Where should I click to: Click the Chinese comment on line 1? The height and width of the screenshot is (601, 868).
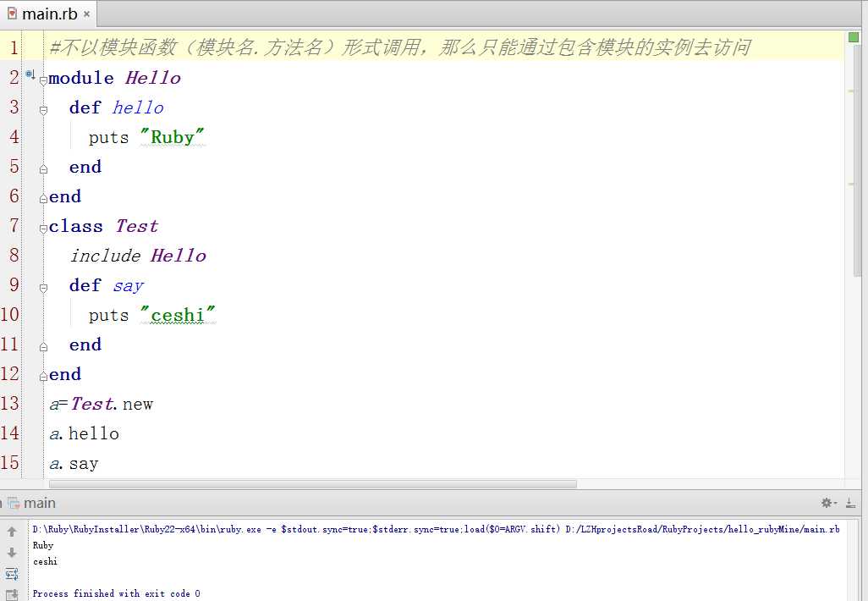coord(399,47)
